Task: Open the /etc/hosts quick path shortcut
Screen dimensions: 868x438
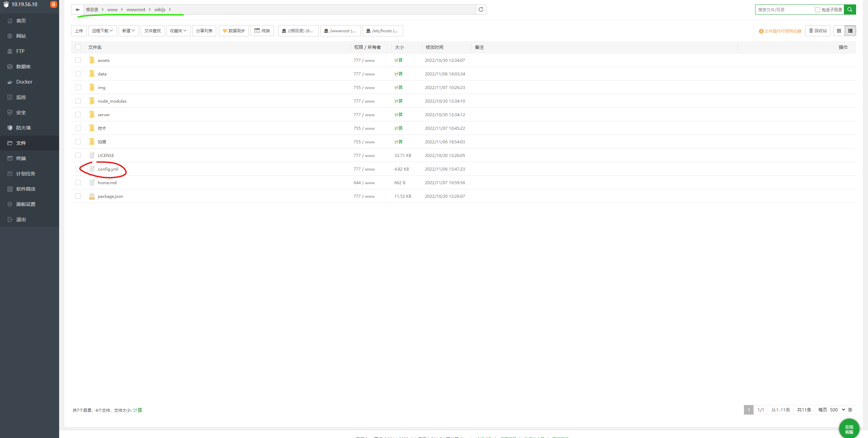Action: tap(383, 31)
